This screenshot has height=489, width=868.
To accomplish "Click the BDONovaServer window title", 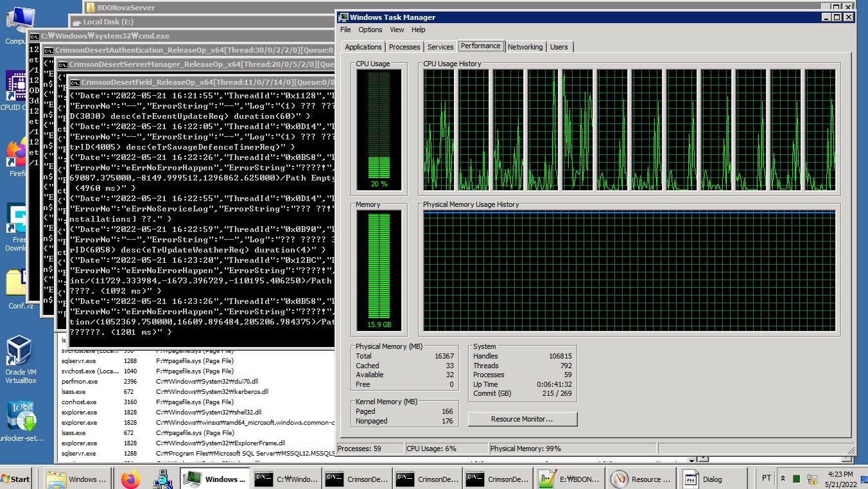I will pos(125,8).
